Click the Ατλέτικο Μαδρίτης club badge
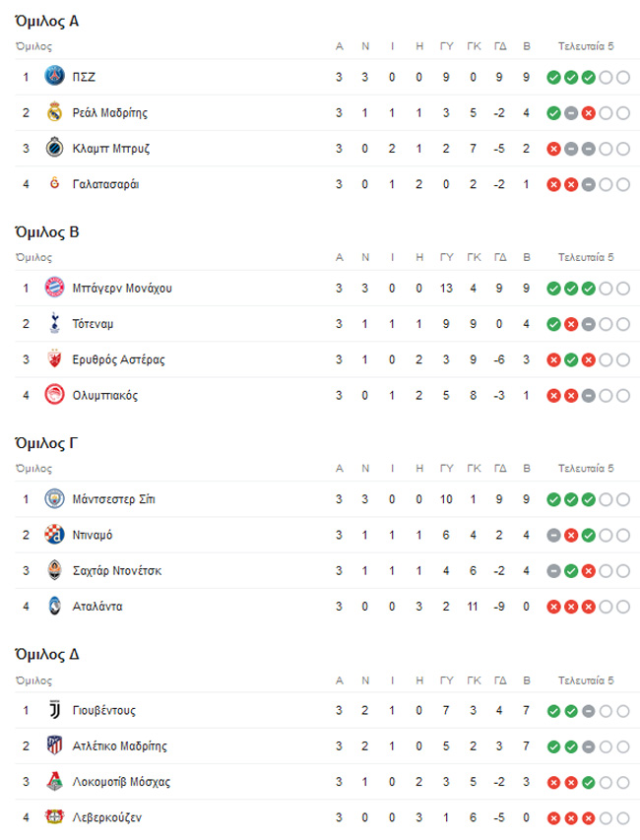 pos(54,745)
